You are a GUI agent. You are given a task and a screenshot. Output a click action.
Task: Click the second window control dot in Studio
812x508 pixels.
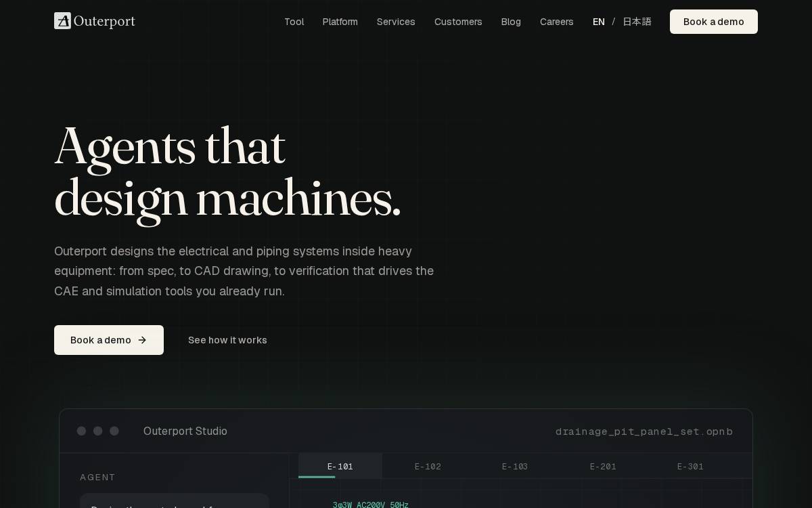tap(97, 431)
